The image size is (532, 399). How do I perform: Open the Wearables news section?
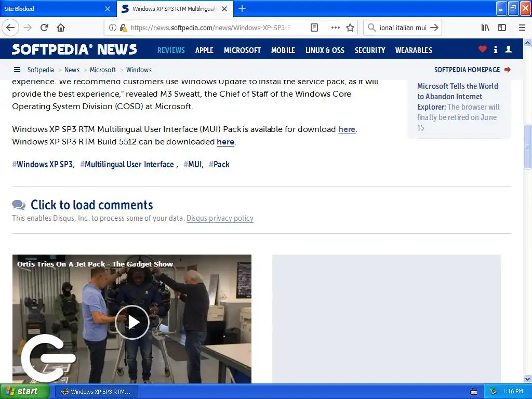[414, 50]
